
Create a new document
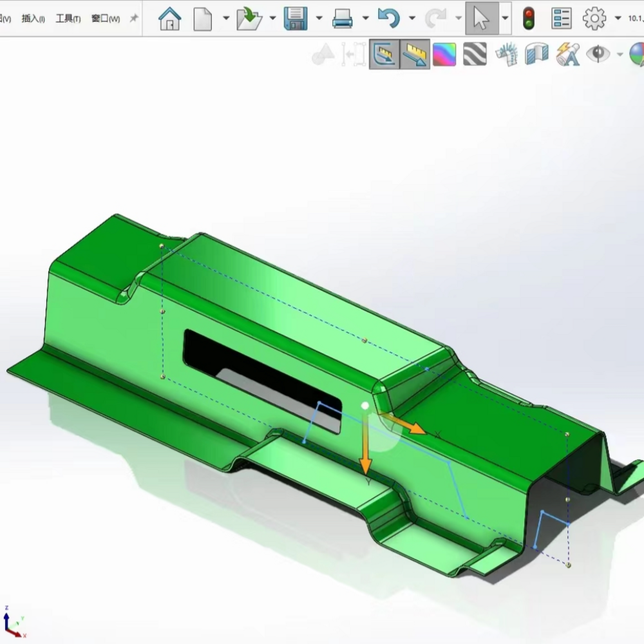tap(203, 19)
